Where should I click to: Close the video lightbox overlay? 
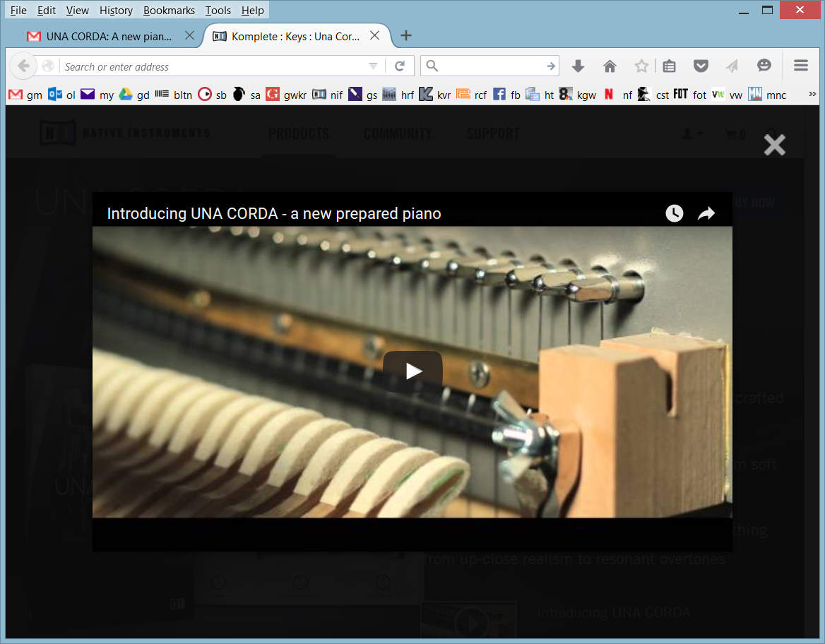coord(774,145)
